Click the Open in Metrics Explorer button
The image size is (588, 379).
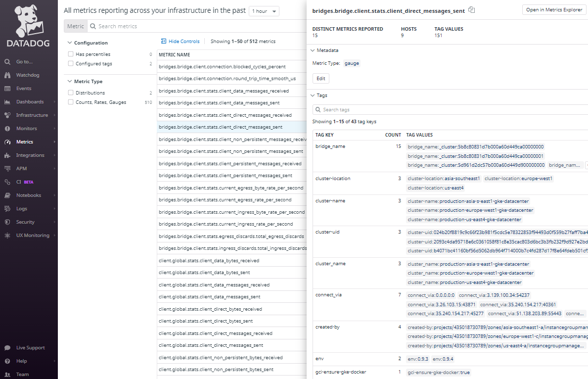click(554, 10)
